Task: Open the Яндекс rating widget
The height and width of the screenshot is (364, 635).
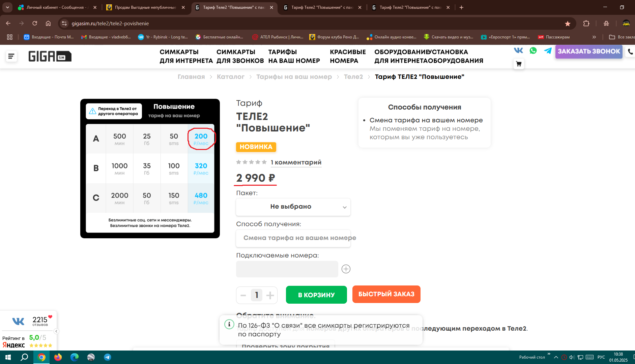Action: (x=28, y=341)
